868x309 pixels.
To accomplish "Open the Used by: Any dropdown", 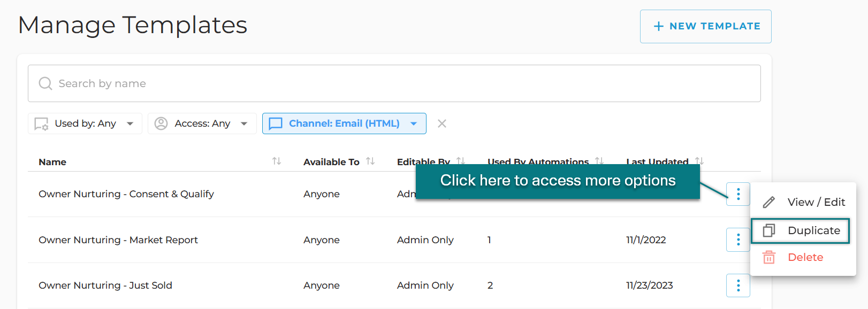I will pyautogui.click(x=85, y=123).
